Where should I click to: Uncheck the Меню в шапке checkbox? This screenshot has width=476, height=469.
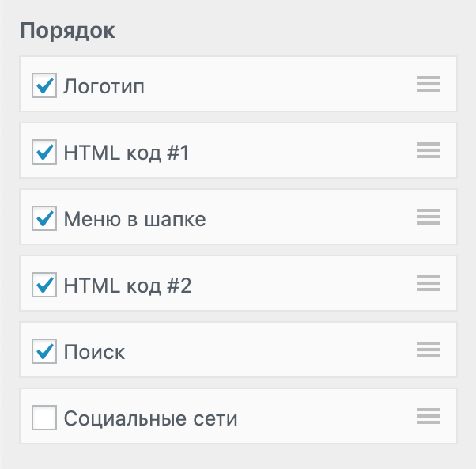coord(44,218)
